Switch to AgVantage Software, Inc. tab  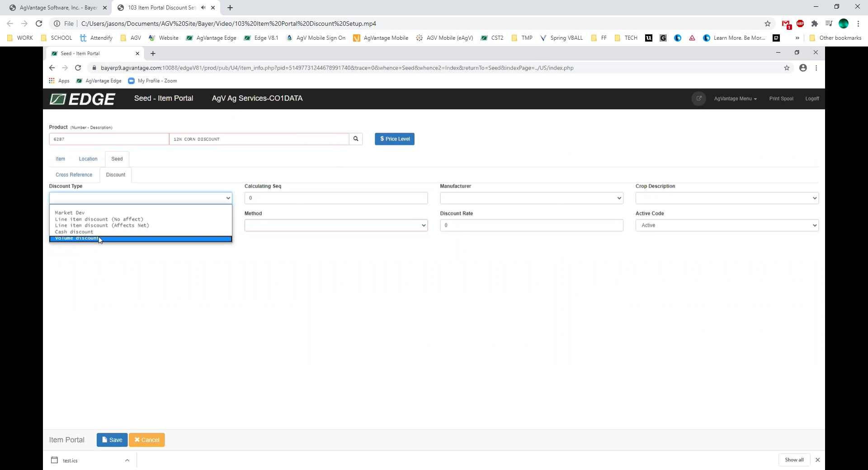pos(58,8)
